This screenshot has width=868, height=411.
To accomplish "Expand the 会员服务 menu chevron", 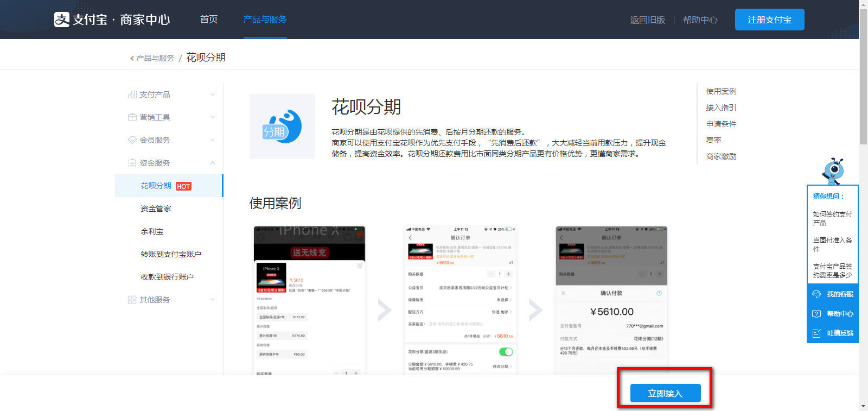I will 213,140.
